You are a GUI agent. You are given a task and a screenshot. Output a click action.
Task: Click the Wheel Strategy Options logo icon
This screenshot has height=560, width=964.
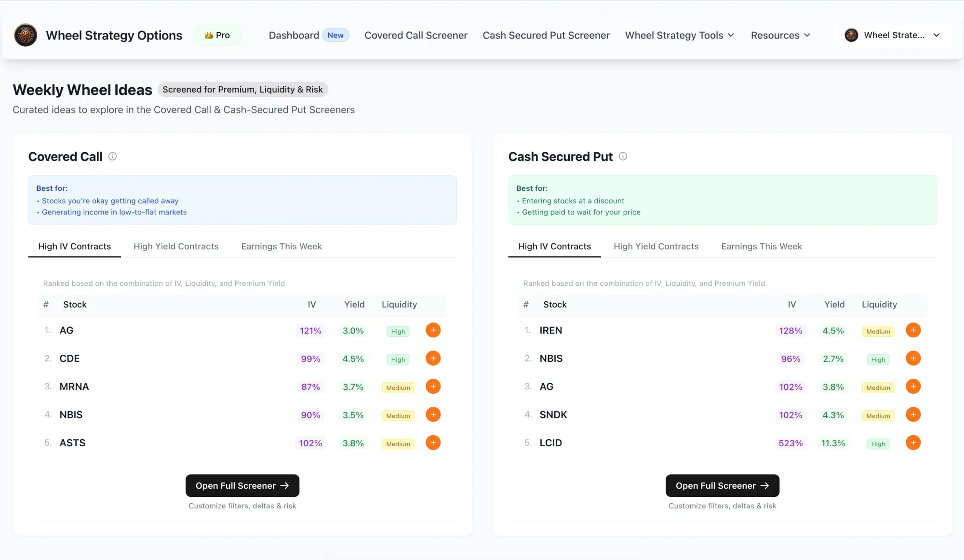pyautogui.click(x=26, y=35)
